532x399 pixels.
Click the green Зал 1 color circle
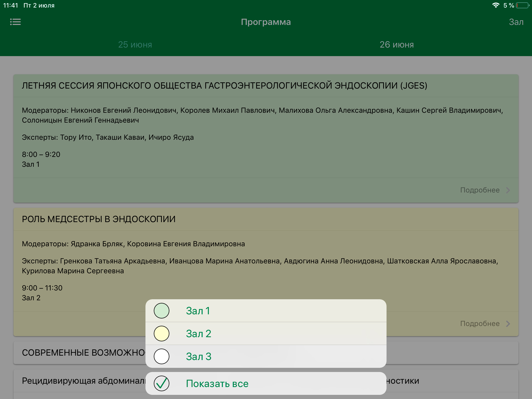point(162,311)
